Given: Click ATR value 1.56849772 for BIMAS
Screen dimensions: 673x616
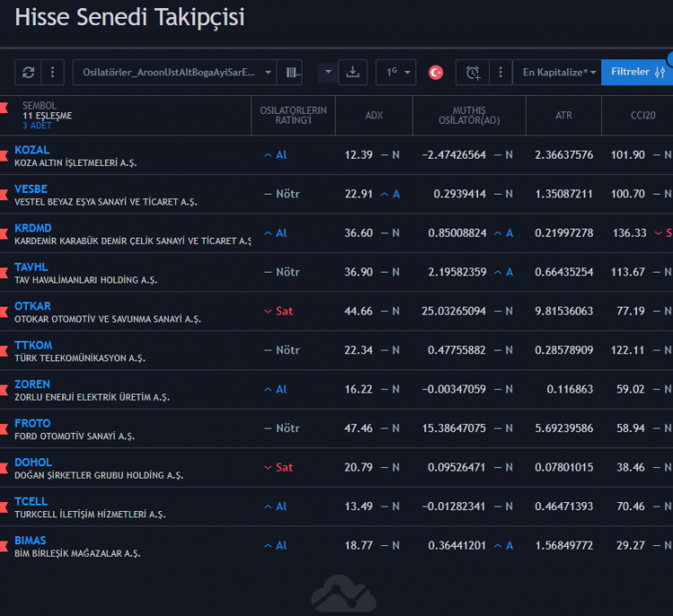Looking at the screenshot, I should pyautogui.click(x=564, y=545).
